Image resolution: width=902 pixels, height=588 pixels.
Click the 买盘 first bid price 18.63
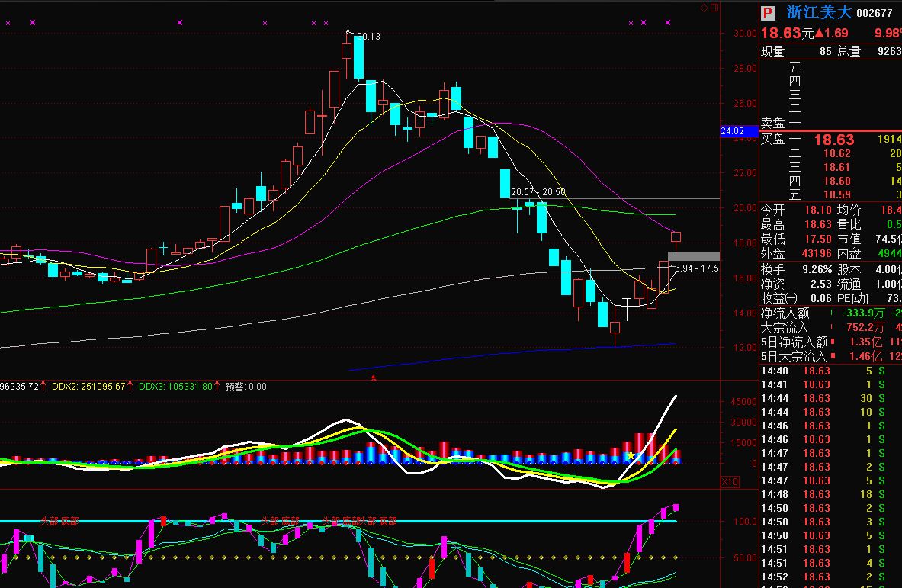[833, 140]
